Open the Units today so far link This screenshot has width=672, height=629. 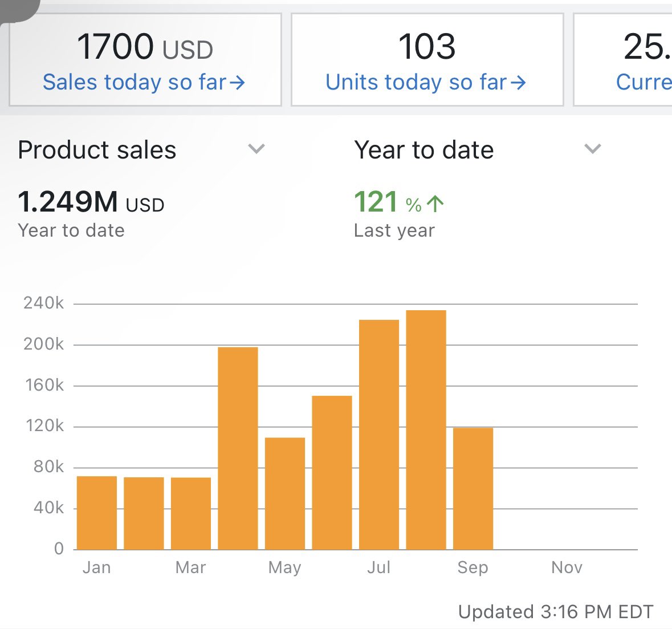pos(426,82)
